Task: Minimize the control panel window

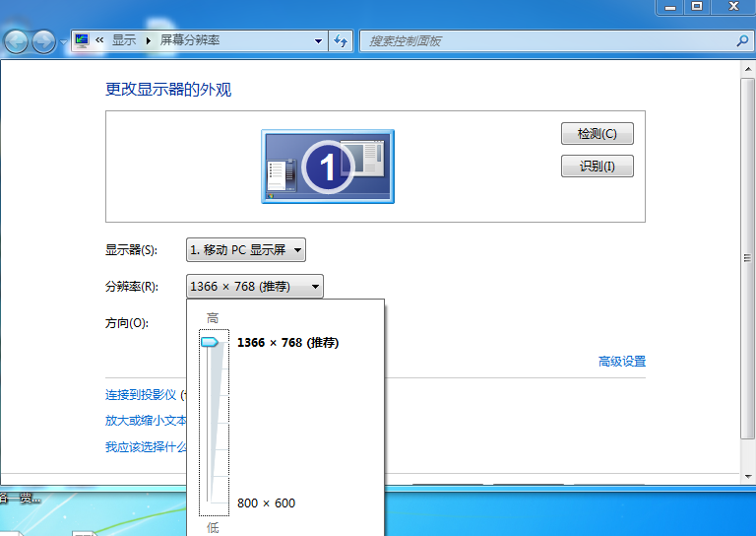Action: [670, 7]
